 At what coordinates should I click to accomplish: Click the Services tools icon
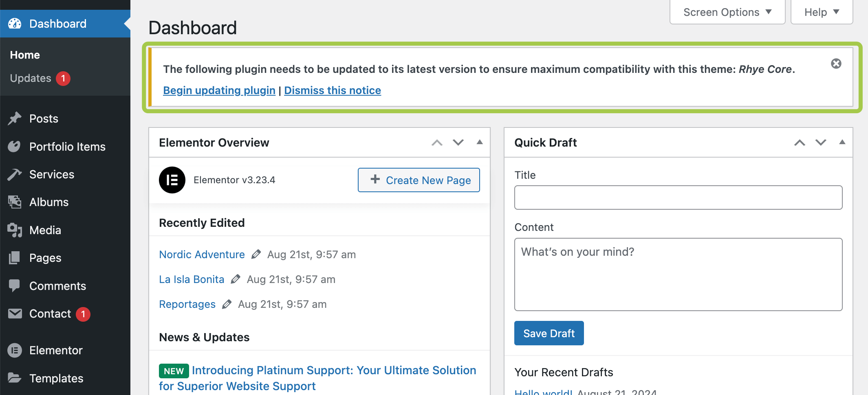click(15, 174)
